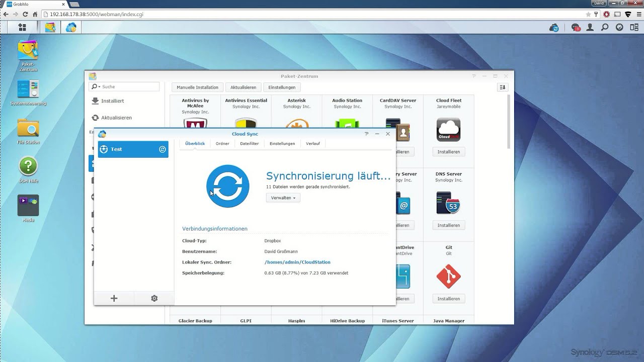Viewport: 644px width, 362px height.
Task: Switch to the Überblick tab
Action: tap(195, 143)
